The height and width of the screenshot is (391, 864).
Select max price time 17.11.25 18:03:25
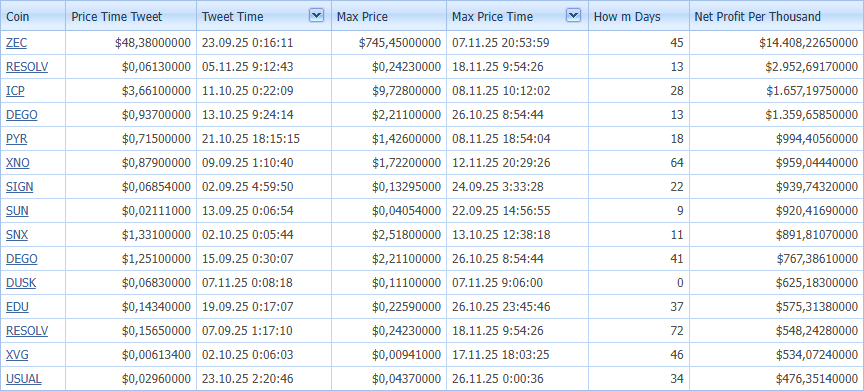(517, 355)
